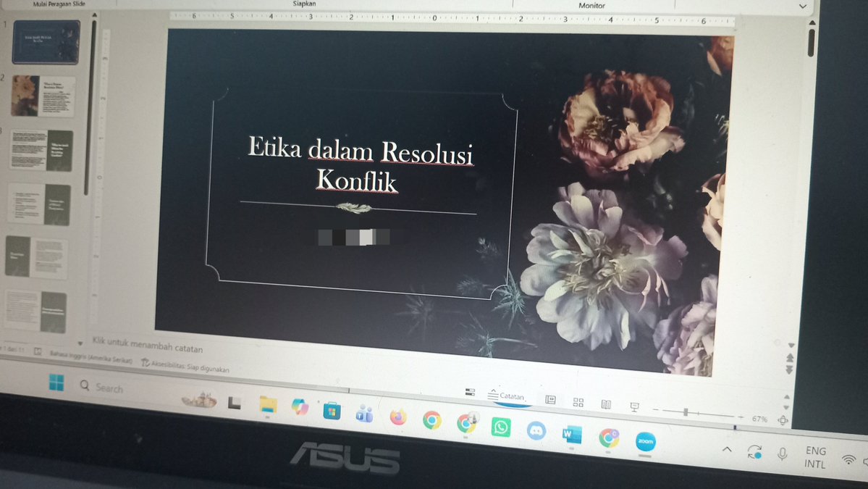Switch to Reading view icon
Screen dimensions: 868x489
click(606, 404)
